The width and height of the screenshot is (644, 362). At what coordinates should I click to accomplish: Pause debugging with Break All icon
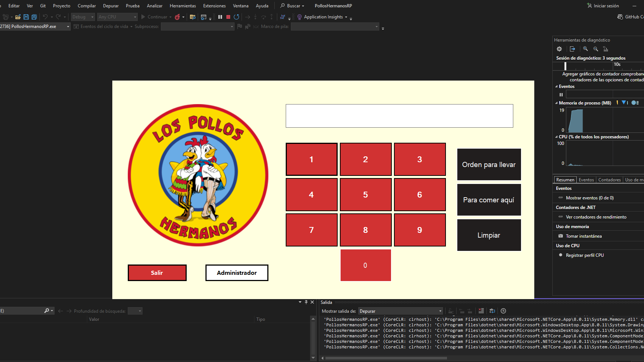coord(220,17)
